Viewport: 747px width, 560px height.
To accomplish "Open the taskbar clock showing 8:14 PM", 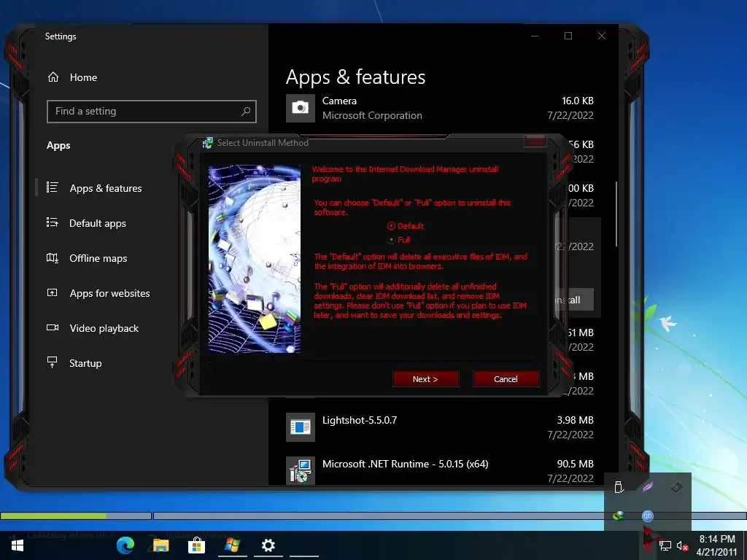I will [x=717, y=545].
